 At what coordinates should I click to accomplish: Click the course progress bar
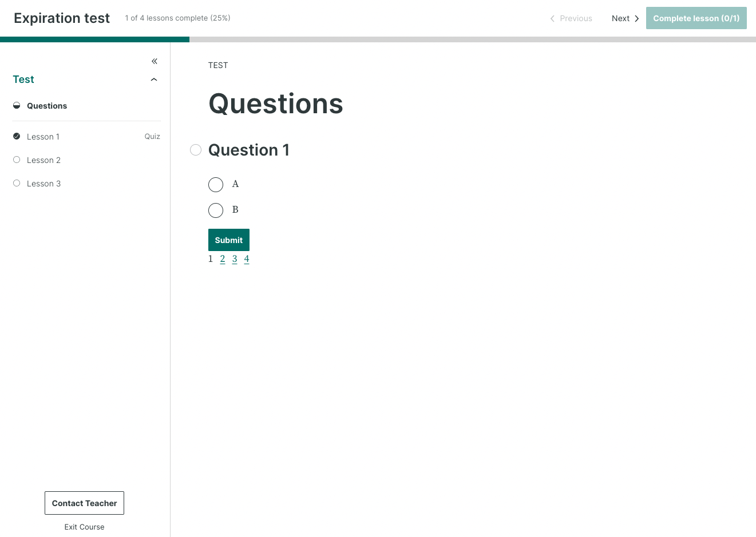click(378, 39)
